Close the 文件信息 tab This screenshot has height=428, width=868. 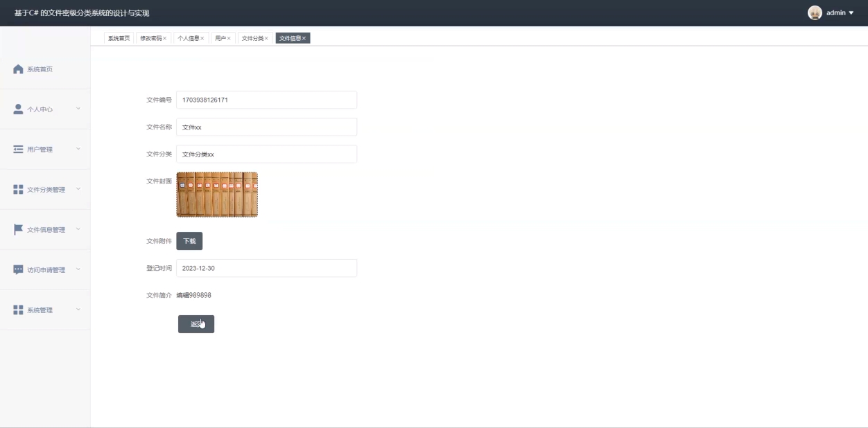[304, 38]
